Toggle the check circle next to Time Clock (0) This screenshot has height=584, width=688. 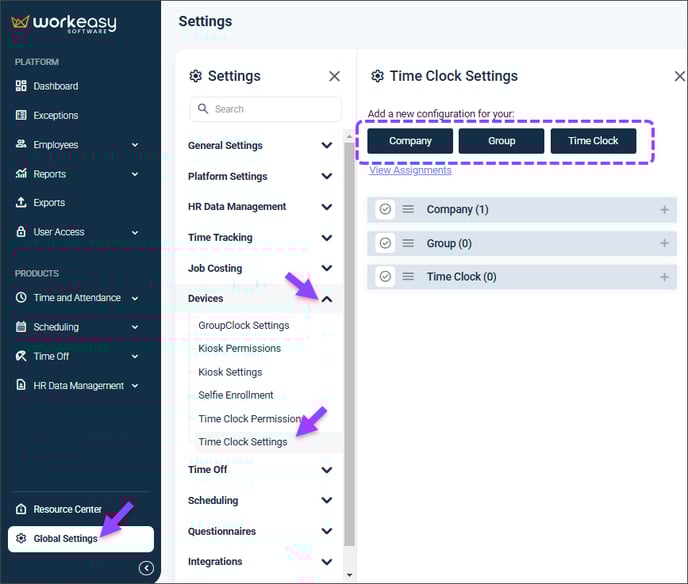pos(385,276)
